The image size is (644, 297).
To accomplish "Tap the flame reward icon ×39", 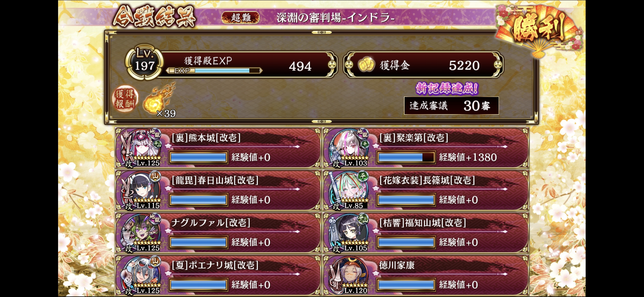I will click(x=159, y=100).
